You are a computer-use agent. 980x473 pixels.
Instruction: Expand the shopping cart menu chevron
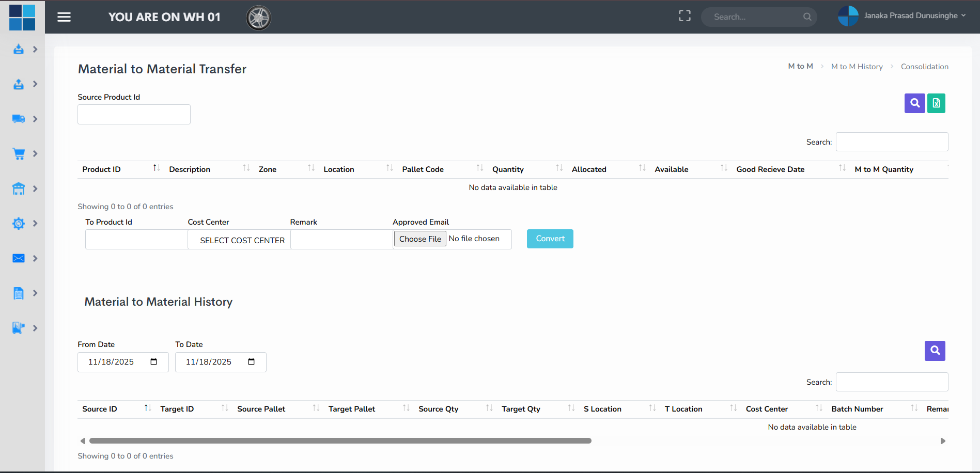point(35,154)
